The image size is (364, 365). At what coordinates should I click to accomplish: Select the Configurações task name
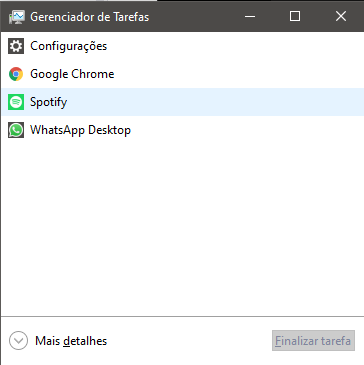pos(68,46)
